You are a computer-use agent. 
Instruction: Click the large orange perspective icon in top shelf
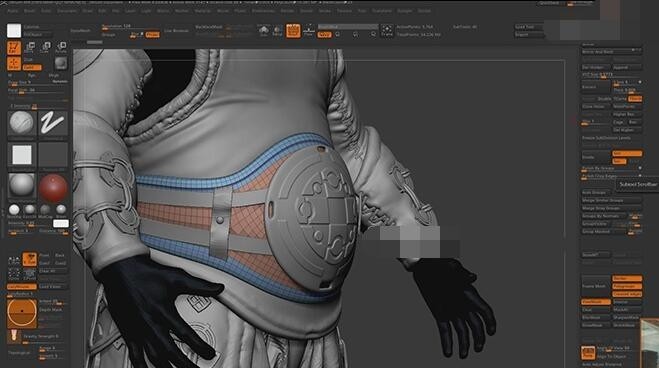293,31
